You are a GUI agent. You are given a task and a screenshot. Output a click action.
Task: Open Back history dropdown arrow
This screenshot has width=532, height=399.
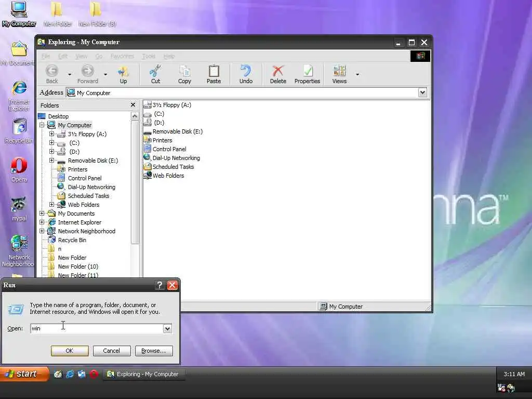pyautogui.click(x=70, y=74)
